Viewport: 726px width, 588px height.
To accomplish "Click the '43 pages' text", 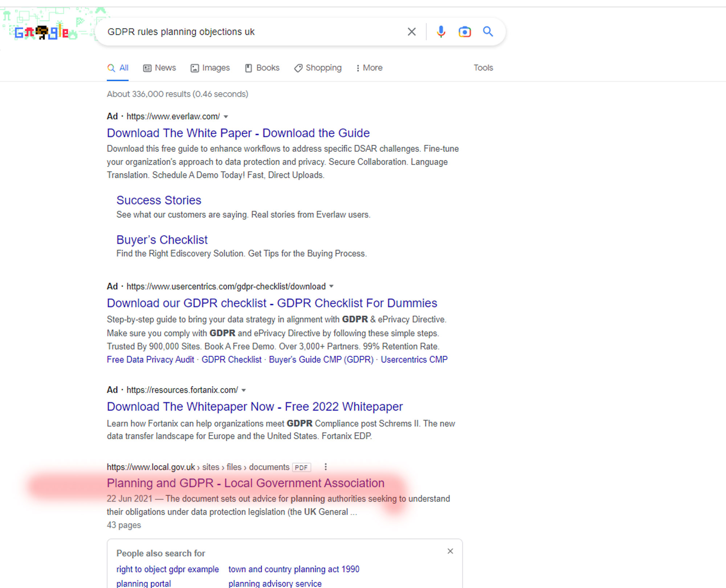I will [x=124, y=525].
